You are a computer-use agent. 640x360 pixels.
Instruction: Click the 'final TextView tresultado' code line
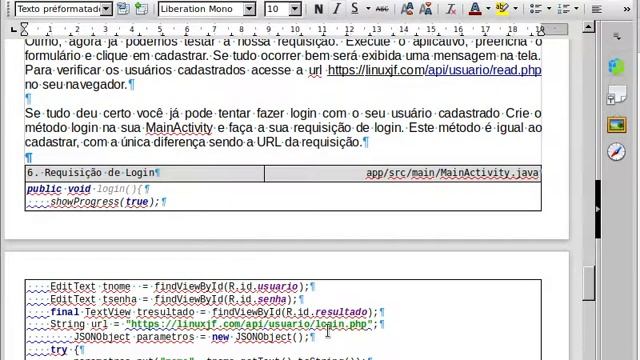point(215,312)
